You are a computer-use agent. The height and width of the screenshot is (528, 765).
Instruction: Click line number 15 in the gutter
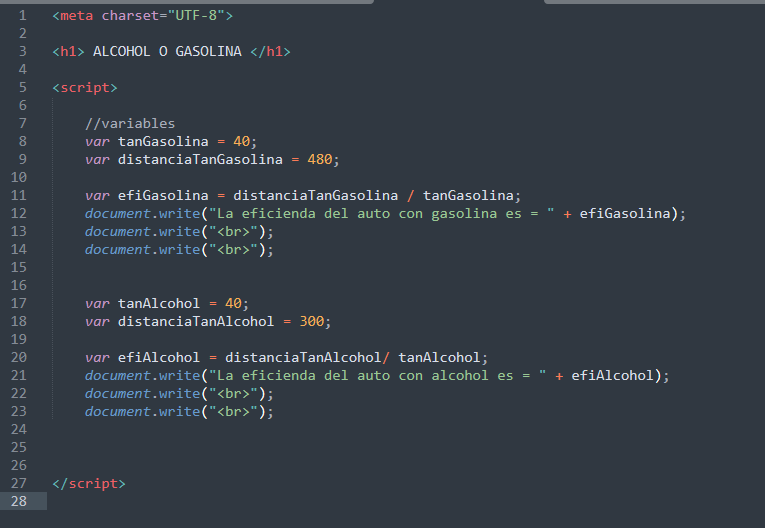19,267
